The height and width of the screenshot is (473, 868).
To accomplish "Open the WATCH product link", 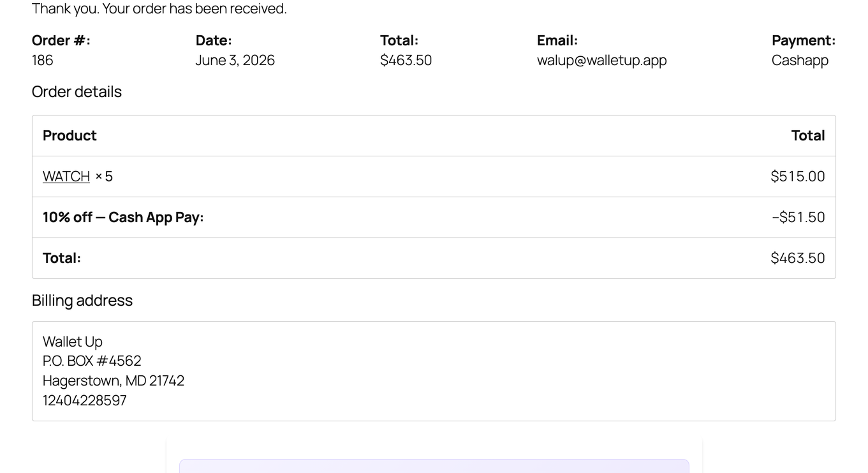I will point(66,176).
